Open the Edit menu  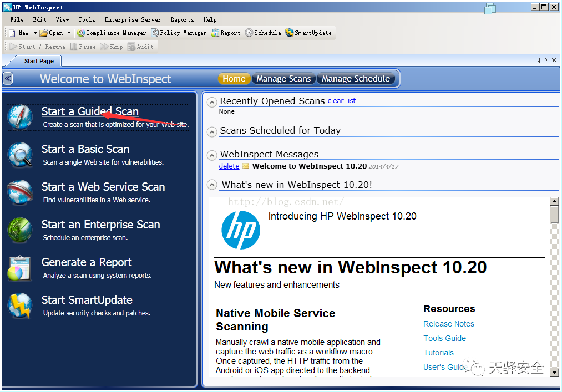click(39, 20)
